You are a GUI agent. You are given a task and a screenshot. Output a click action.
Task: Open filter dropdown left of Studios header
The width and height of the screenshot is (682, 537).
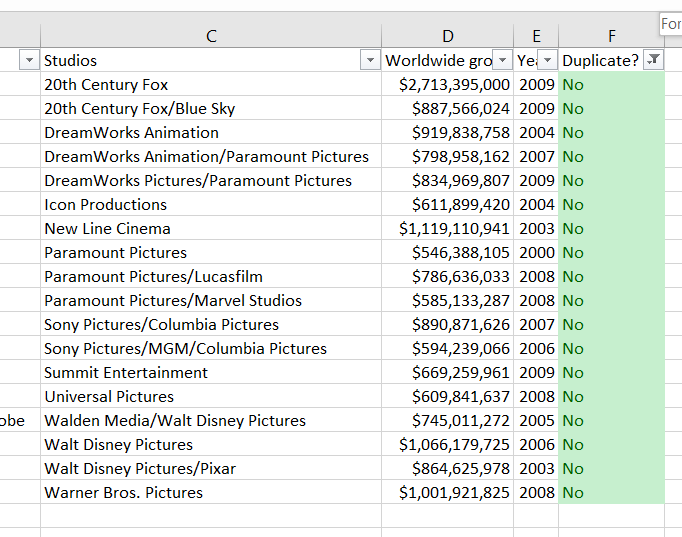tap(29, 60)
